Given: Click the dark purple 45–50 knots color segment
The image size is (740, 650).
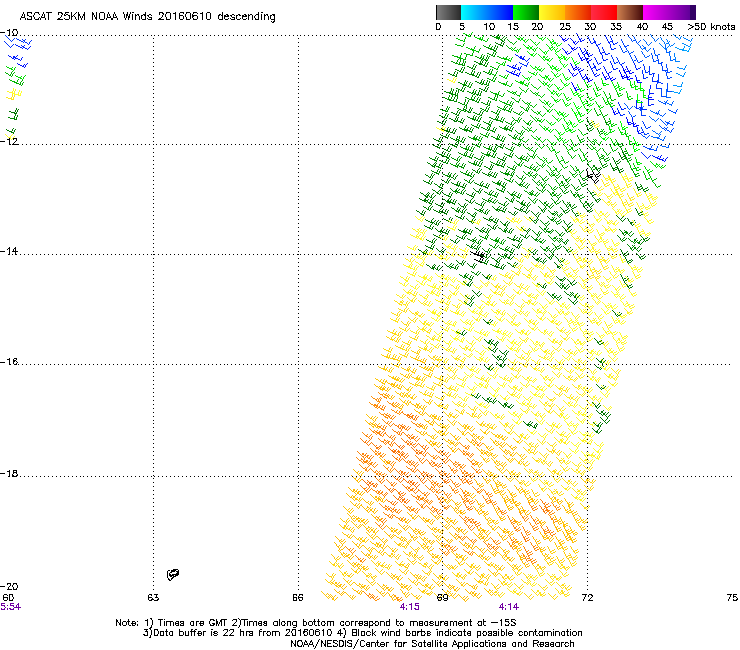Looking at the screenshot, I should [x=682, y=12].
